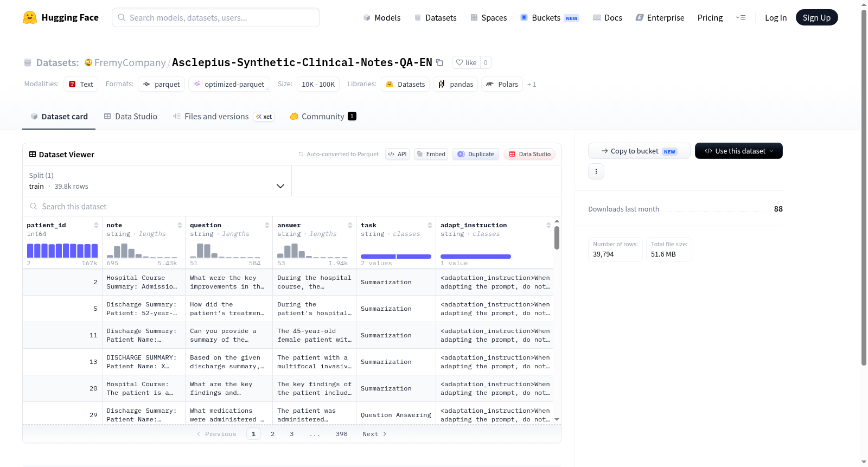This screenshot has height=467, width=868.
Task: Click the answer lengths histogram
Action: (x=312, y=251)
